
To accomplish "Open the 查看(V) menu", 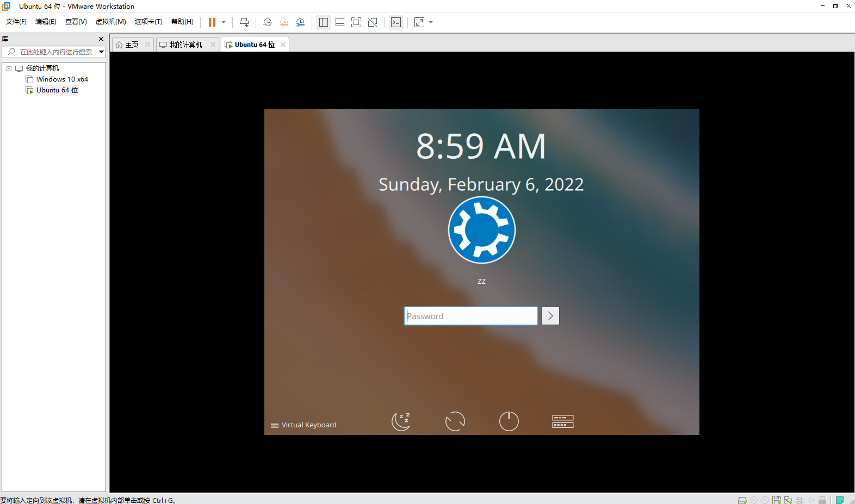I will coord(76,22).
